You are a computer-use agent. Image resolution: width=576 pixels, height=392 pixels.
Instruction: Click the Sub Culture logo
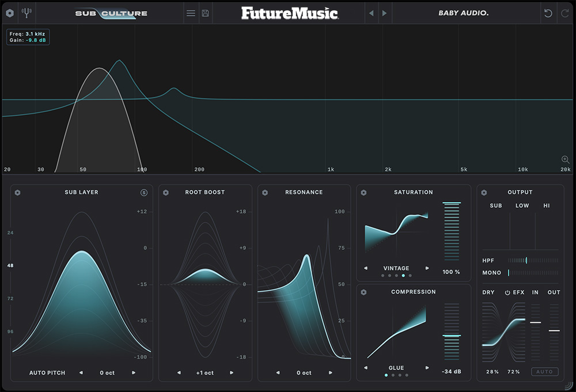[x=111, y=13]
